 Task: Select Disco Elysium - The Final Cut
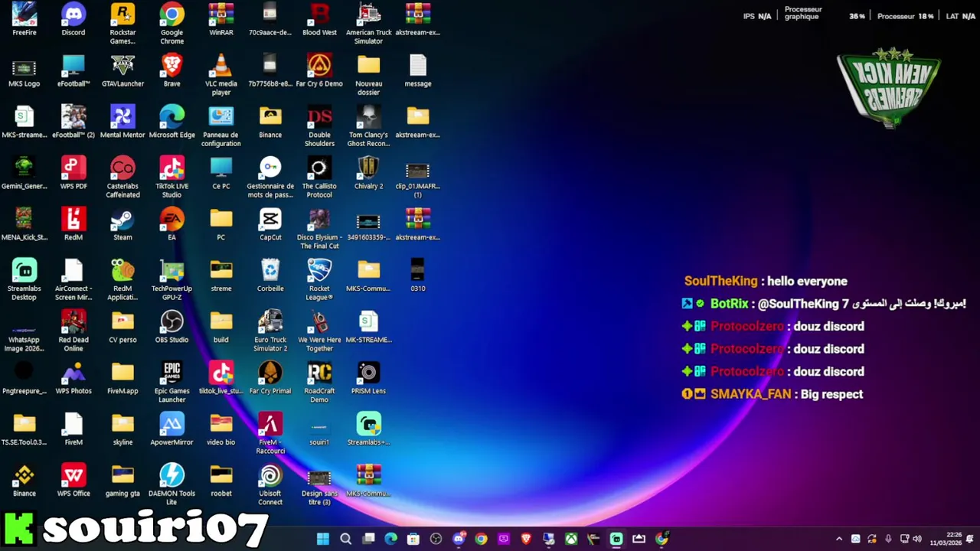pos(319,229)
